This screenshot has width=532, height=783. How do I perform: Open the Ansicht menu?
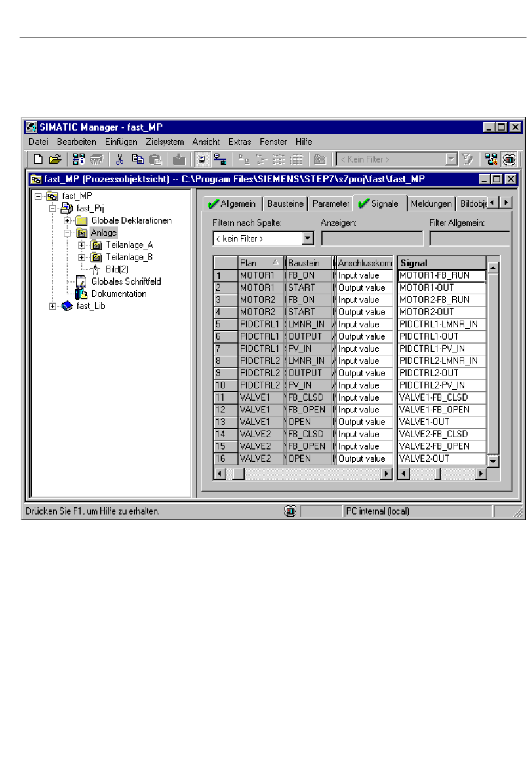[x=206, y=142]
